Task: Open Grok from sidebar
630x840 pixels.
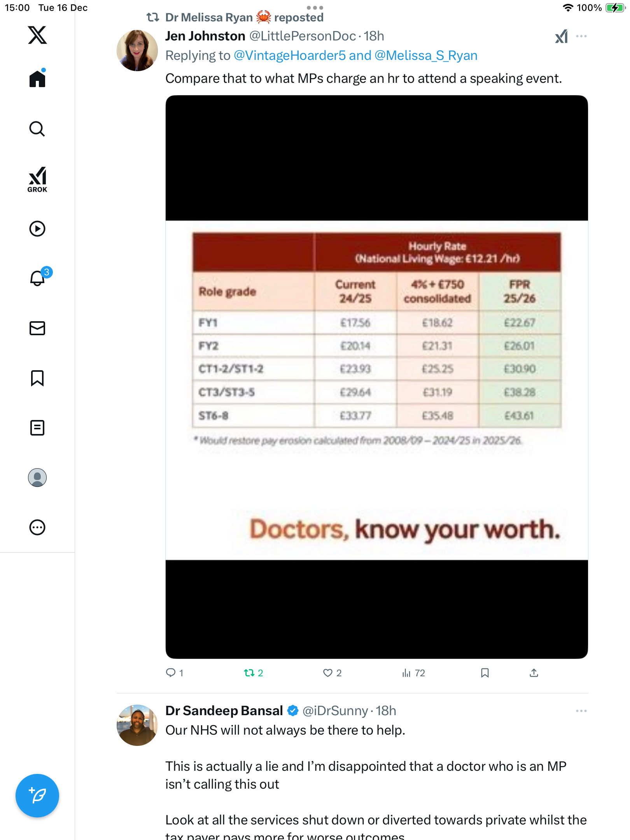Action: pyautogui.click(x=37, y=180)
